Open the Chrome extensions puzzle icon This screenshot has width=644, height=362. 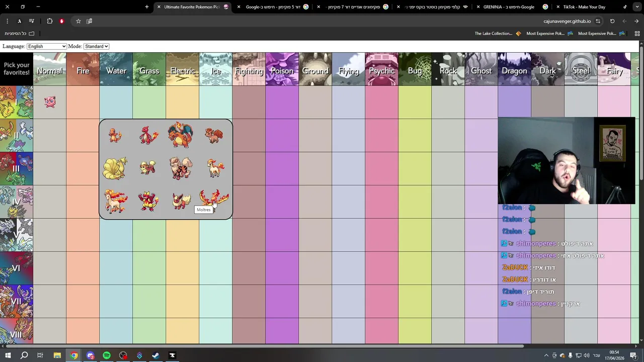click(50, 21)
